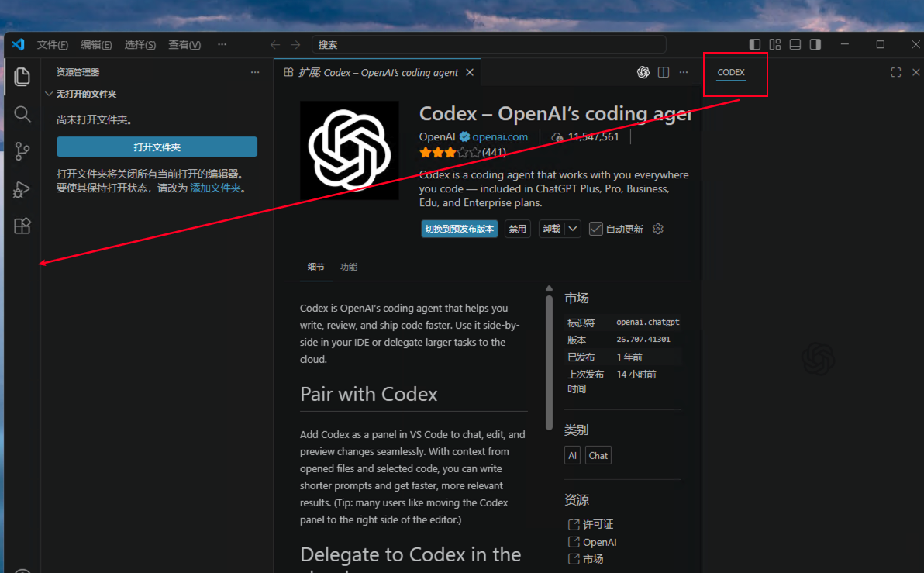Viewport: 924px width, 573px height.
Task: Close the Codex extension editor tab
Action: pos(470,72)
